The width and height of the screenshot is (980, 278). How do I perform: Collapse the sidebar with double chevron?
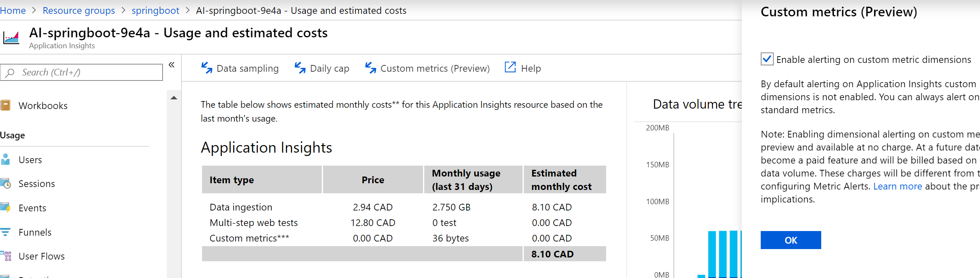tap(171, 65)
